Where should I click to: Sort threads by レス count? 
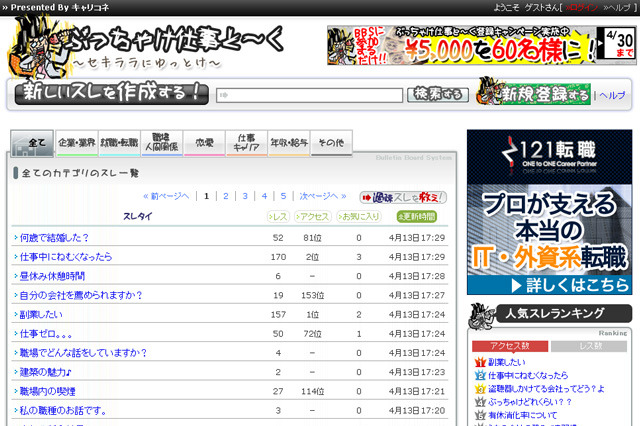pyautogui.click(x=278, y=217)
